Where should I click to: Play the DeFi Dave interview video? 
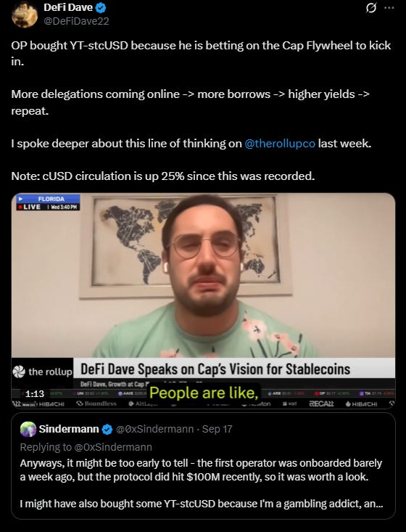pos(203,300)
